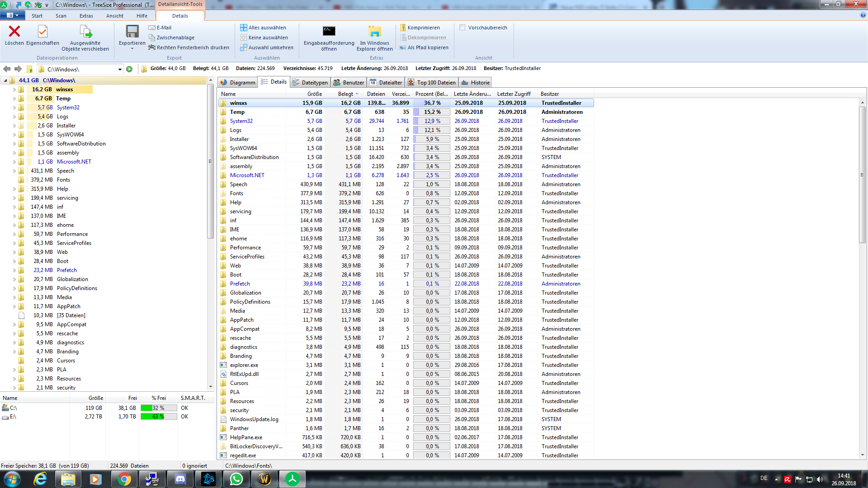
Task: Click green refresh scan button beside path
Action: coord(129,69)
